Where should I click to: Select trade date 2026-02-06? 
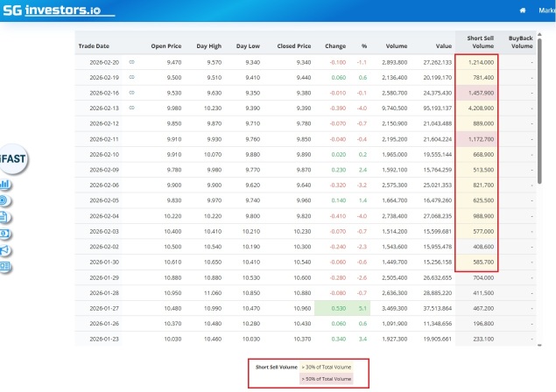(104, 185)
